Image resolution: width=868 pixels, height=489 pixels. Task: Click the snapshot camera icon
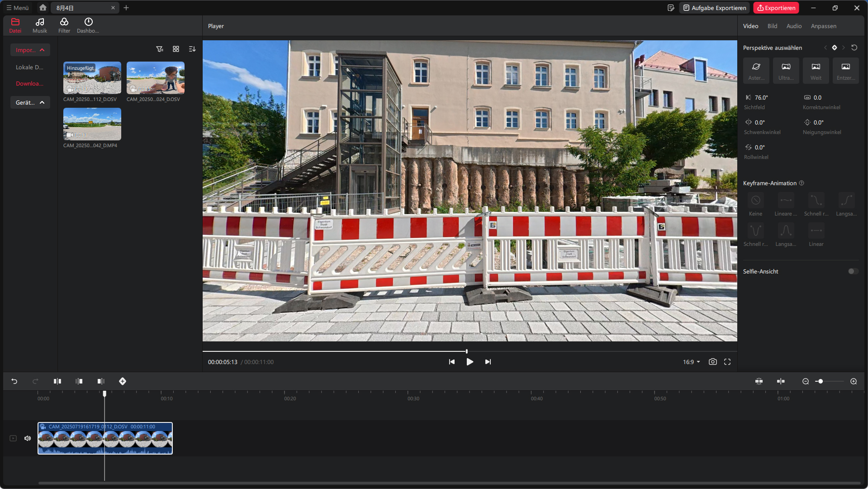click(712, 362)
